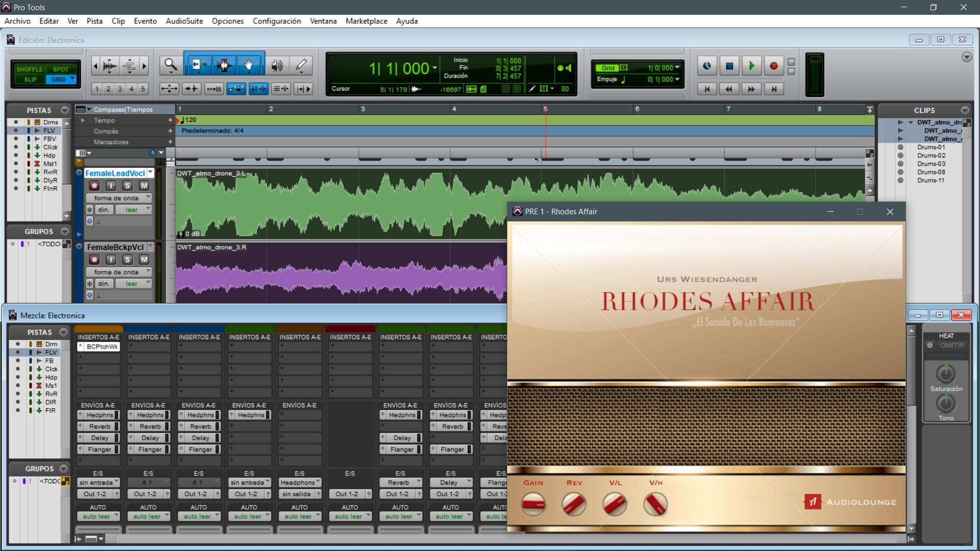Image resolution: width=980 pixels, height=551 pixels.
Task: Open the Marketplace menu
Action: click(366, 21)
